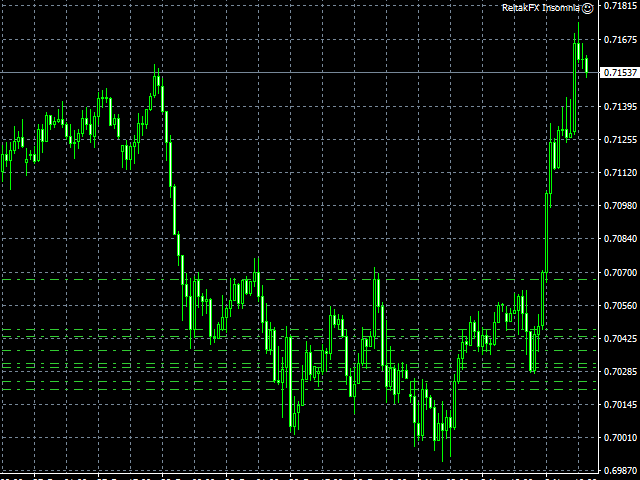Viewport: 640px width, 480px height.
Task: Click the ReitakFX Insomnia expert label
Action: point(541,8)
